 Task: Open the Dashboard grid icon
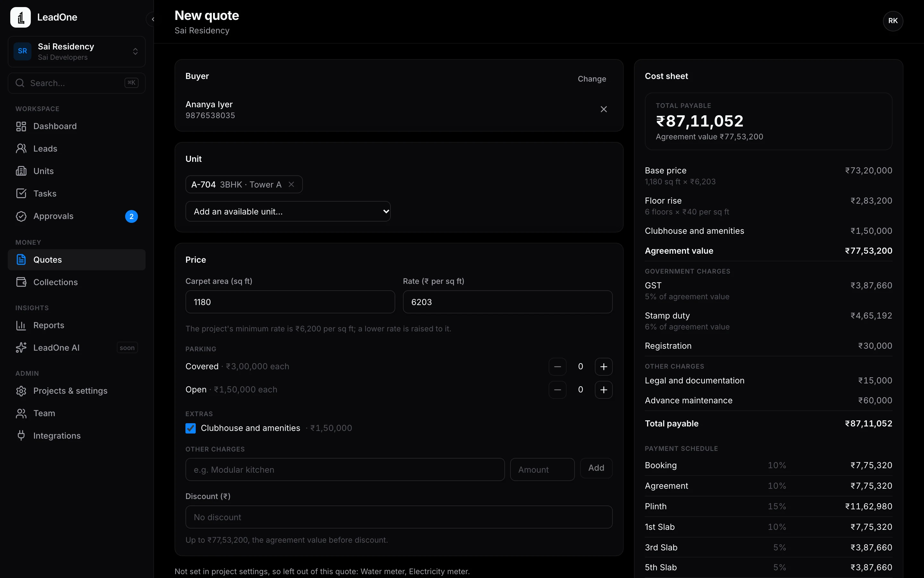tap(21, 126)
